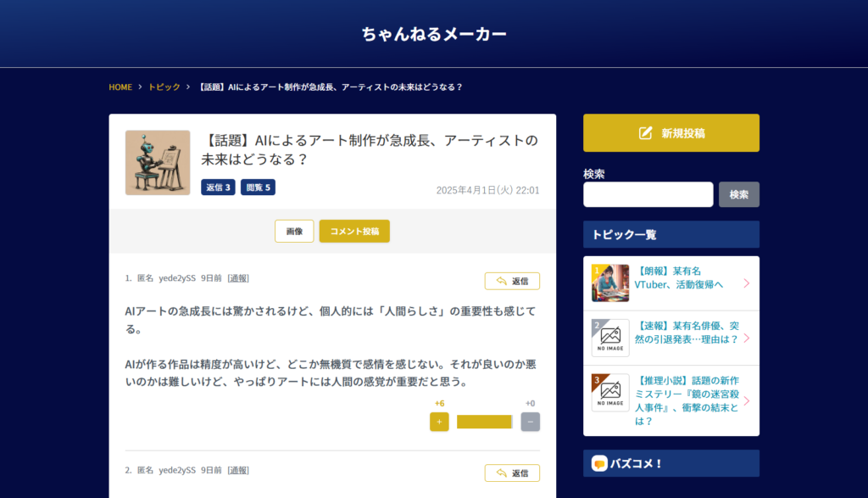Click the 閲覧 5 badge
This screenshot has width=868, height=498.
coord(258,187)
